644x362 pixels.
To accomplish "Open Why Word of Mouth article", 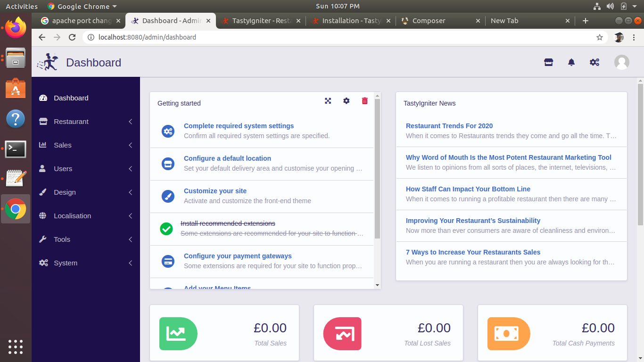I will click(x=509, y=157).
